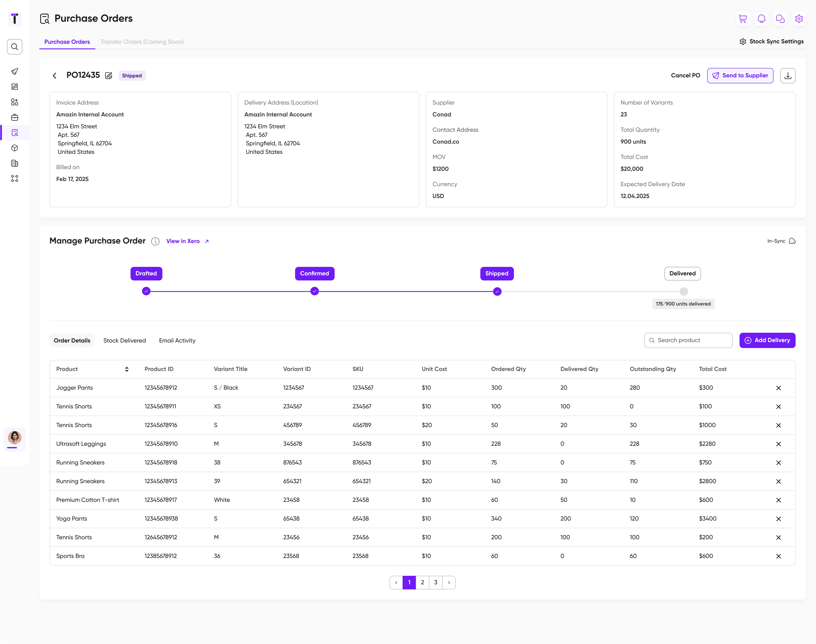Remove the Tennis Shorts 456789 row
Screen dimensions: 816x644
click(779, 425)
